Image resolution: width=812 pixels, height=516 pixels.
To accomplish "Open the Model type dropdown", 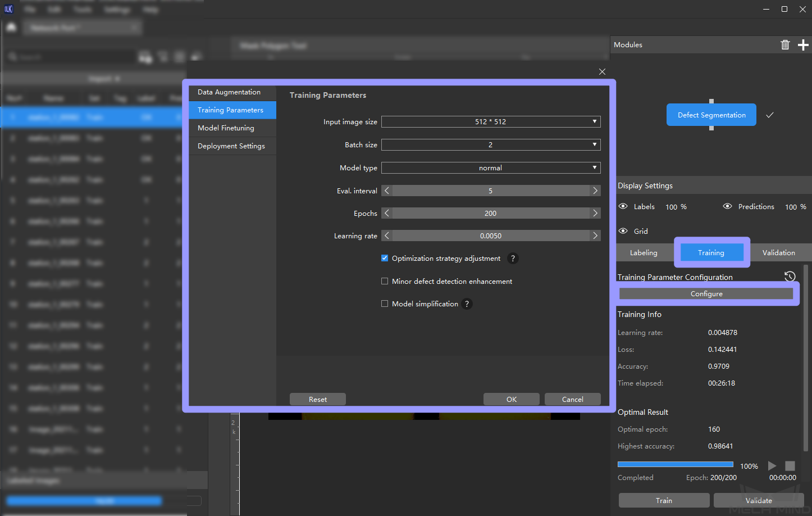I will 491,168.
